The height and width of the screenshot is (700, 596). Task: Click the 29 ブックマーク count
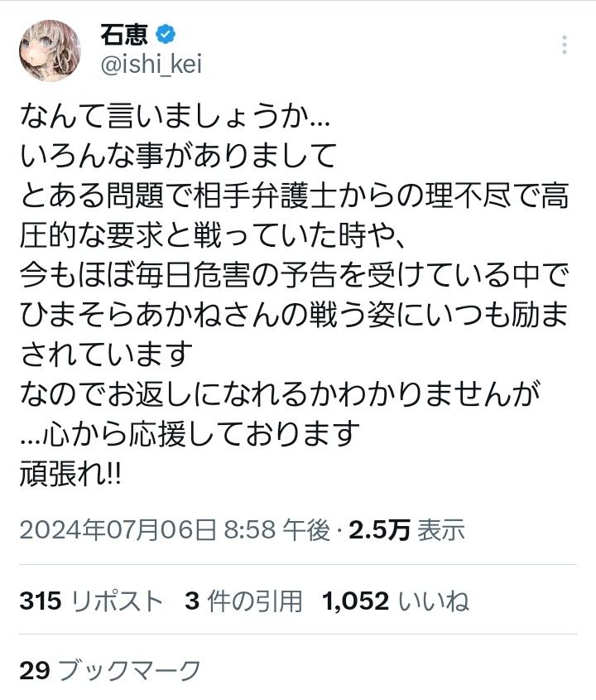[x=110, y=670]
